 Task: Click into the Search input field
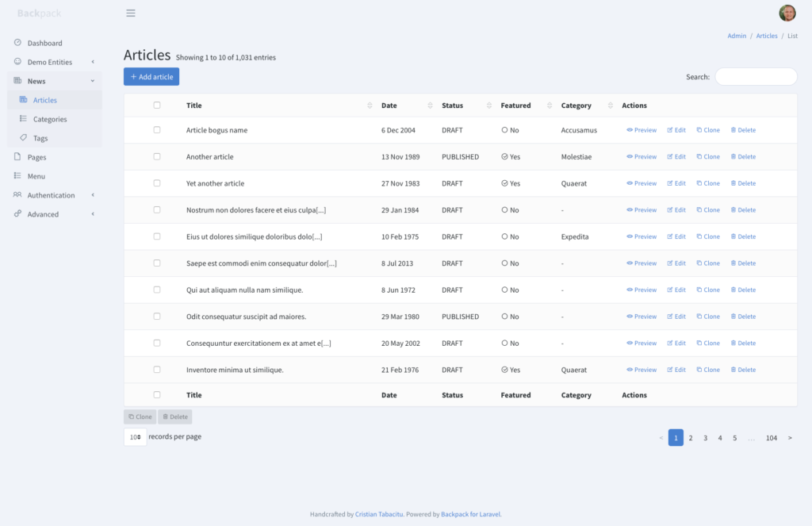[755, 77]
